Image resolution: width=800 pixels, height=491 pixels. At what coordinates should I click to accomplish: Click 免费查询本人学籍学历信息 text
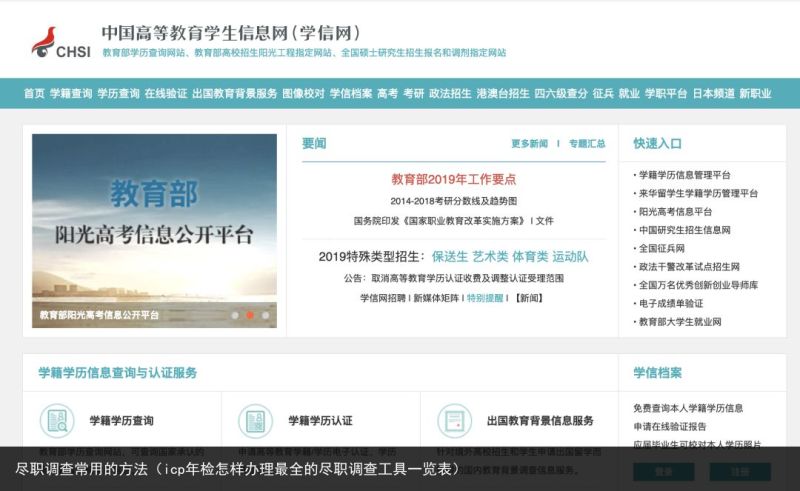coord(688,408)
